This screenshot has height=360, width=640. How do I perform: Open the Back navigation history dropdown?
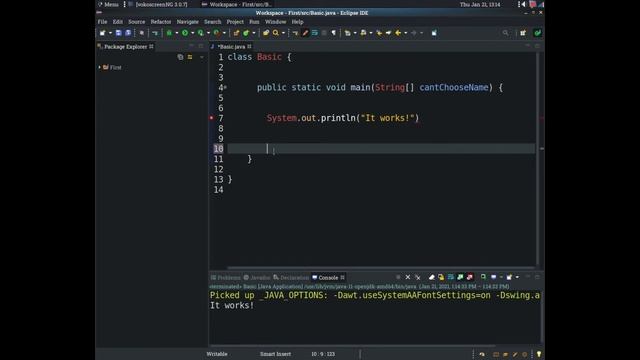(405, 33)
